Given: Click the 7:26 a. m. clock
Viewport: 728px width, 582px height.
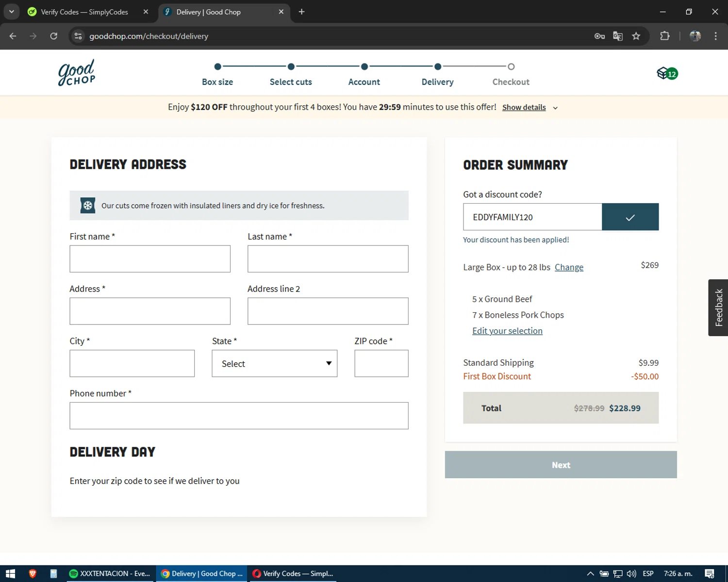Looking at the screenshot, I should click(678, 574).
